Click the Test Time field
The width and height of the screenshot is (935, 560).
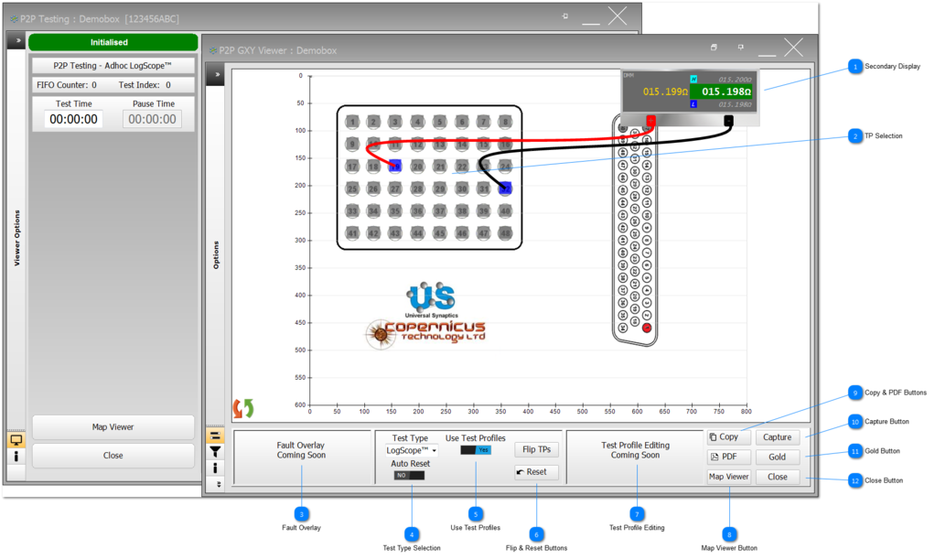click(73, 119)
